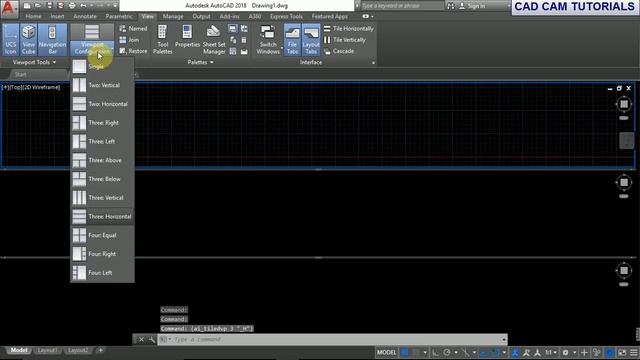640x360 pixels.
Task: Choose Two: Vertical viewport layout
Action: point(102,85)
